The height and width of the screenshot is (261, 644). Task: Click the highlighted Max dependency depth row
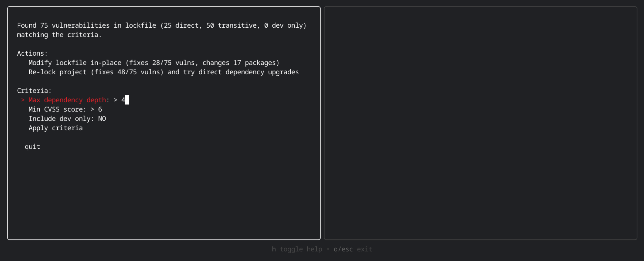(x=67, y=100)
